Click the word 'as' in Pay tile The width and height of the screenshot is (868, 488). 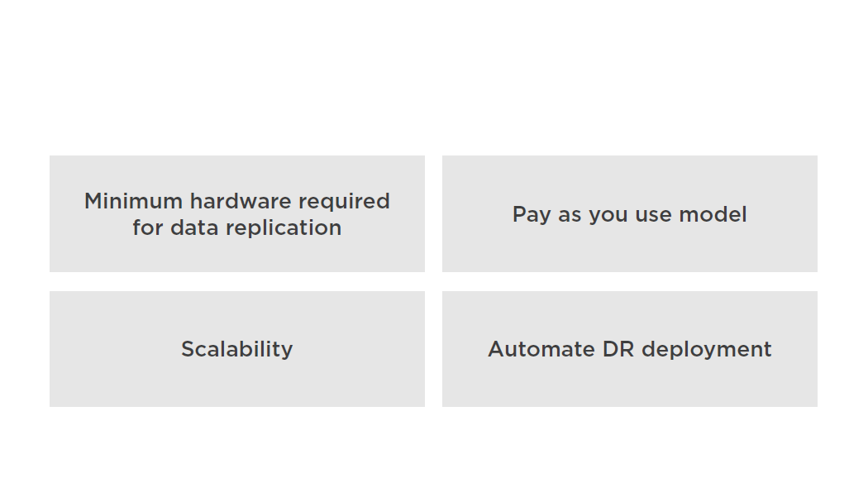tap(570, 216)
